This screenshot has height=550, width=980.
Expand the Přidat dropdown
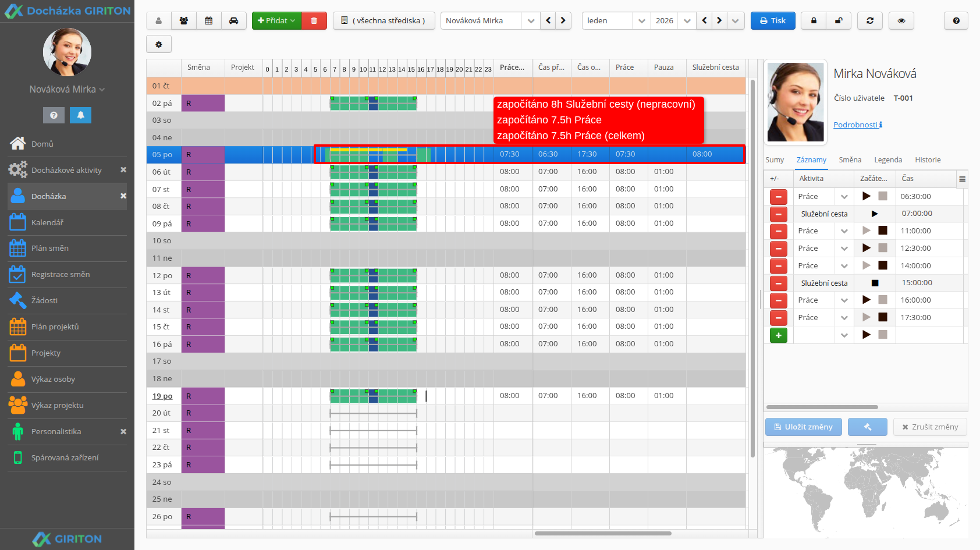[x=276, y=21]
